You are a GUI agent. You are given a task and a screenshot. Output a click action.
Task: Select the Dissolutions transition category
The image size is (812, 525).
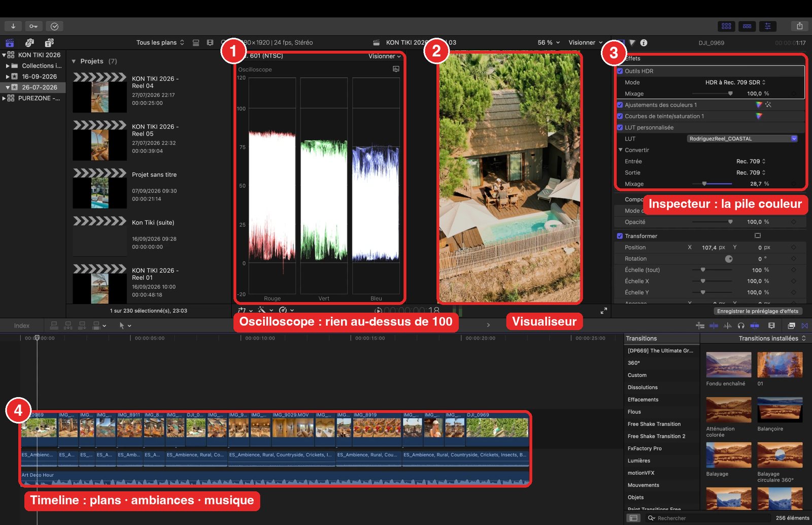(642, 387)
